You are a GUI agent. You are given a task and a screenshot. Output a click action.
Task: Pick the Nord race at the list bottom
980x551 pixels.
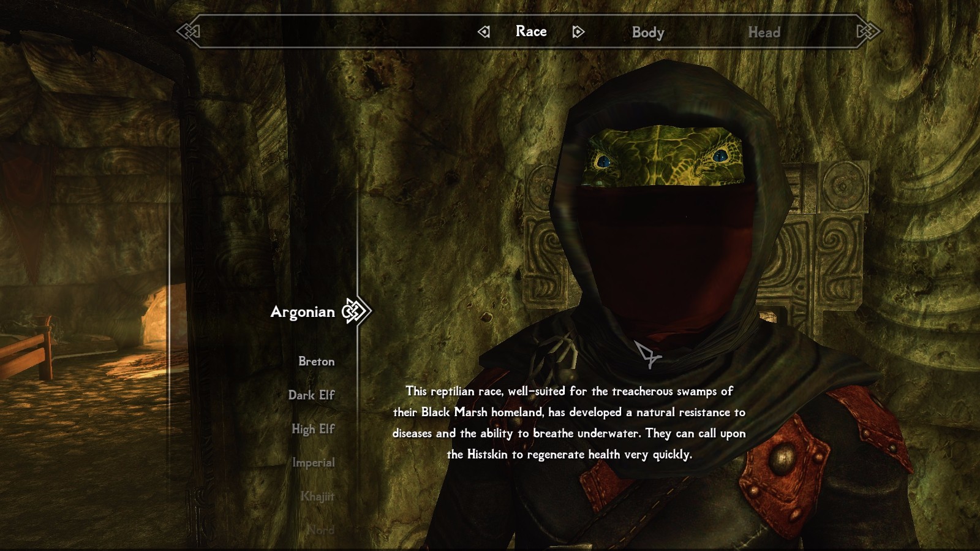pos(320,530)
